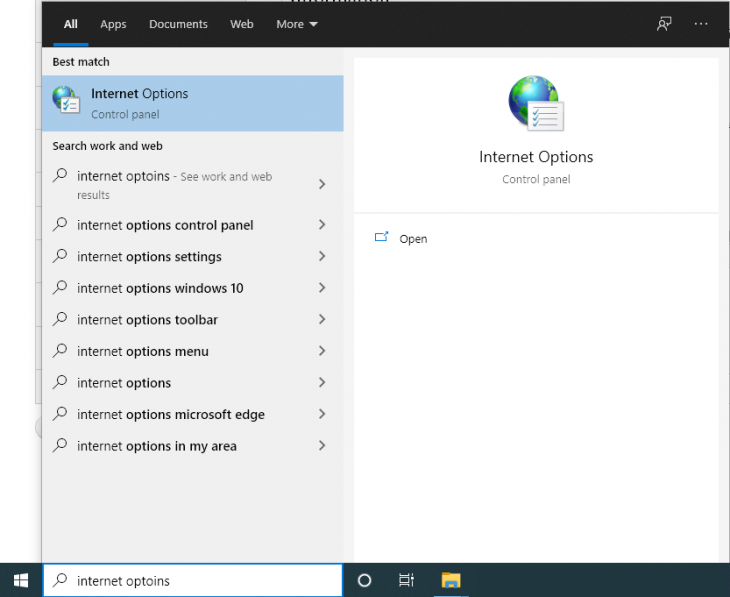Click search icon beside 'internet options control panel'
This screenshot has height=597, width=730.
(x=60, y=224)
